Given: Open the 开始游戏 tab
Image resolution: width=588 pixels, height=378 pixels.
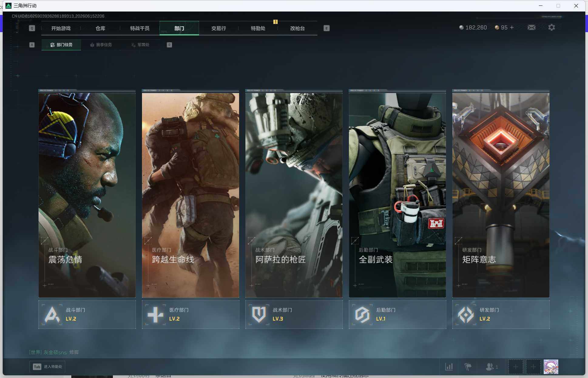Looking at the screenshot, I should [x=61, y=28].
